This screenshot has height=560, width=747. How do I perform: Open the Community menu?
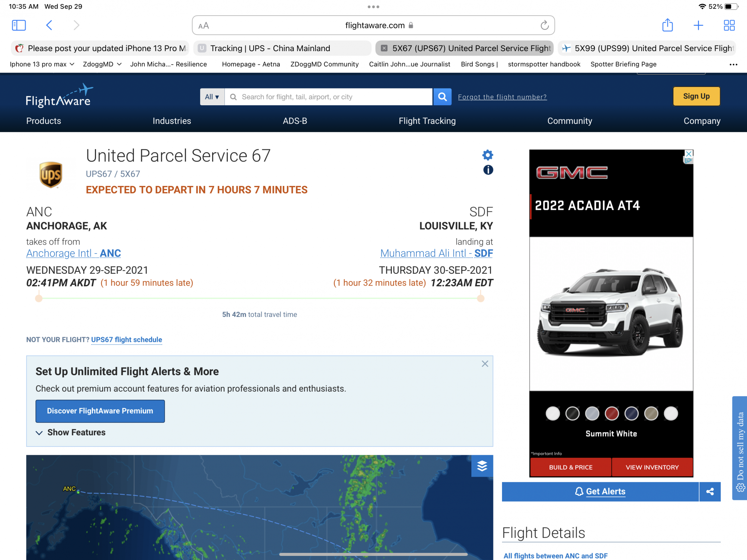(570, 121)
